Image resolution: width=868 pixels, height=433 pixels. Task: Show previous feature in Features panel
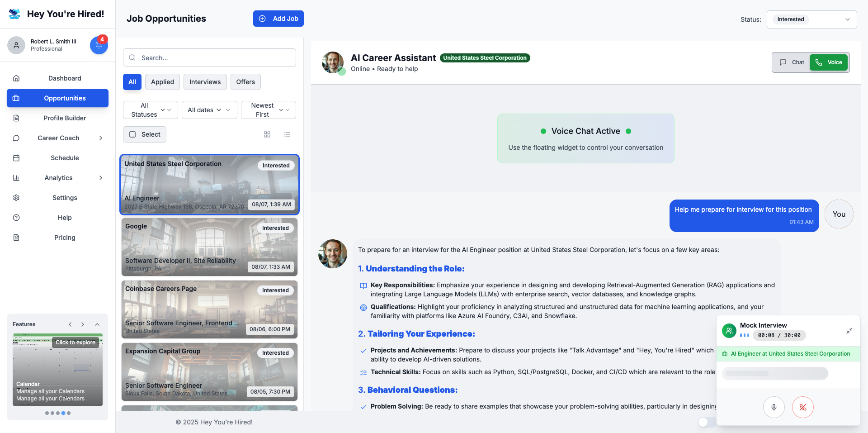coord(70,324)
